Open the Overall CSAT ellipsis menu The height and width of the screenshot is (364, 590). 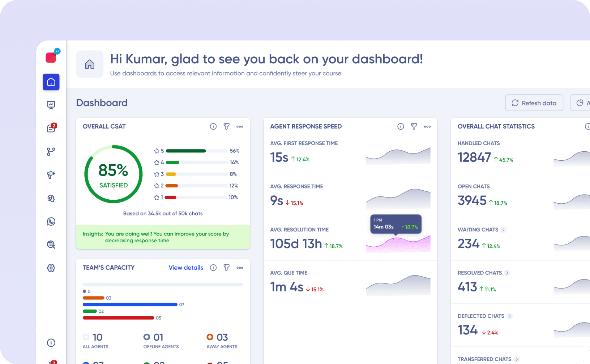[240, 126]
